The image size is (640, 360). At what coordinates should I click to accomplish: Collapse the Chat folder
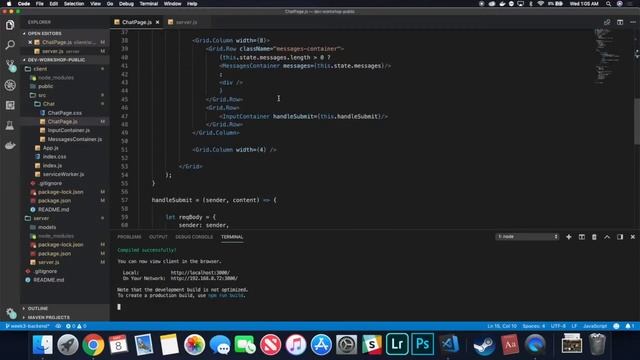49,104
